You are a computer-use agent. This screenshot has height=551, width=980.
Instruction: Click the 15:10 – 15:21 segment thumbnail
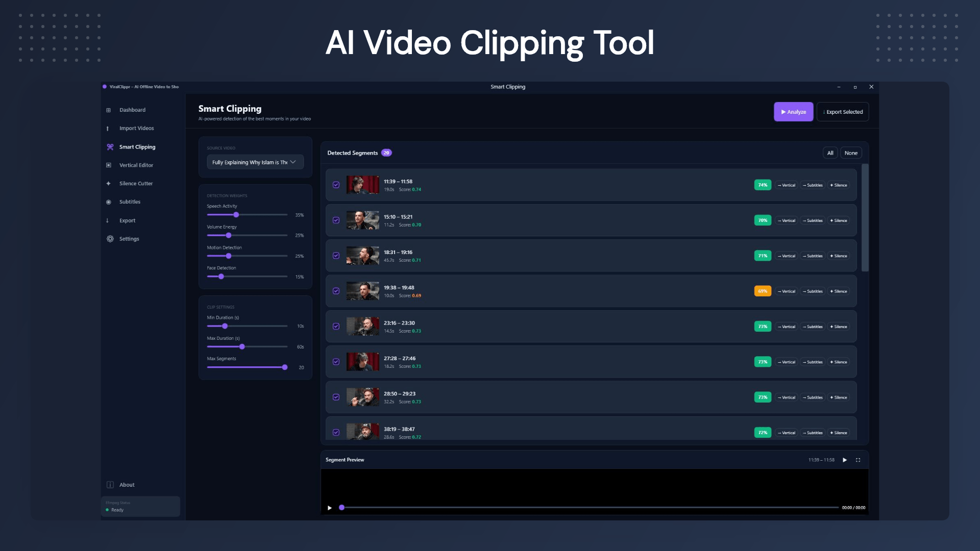pyautogui.click(x=362, y=220)
